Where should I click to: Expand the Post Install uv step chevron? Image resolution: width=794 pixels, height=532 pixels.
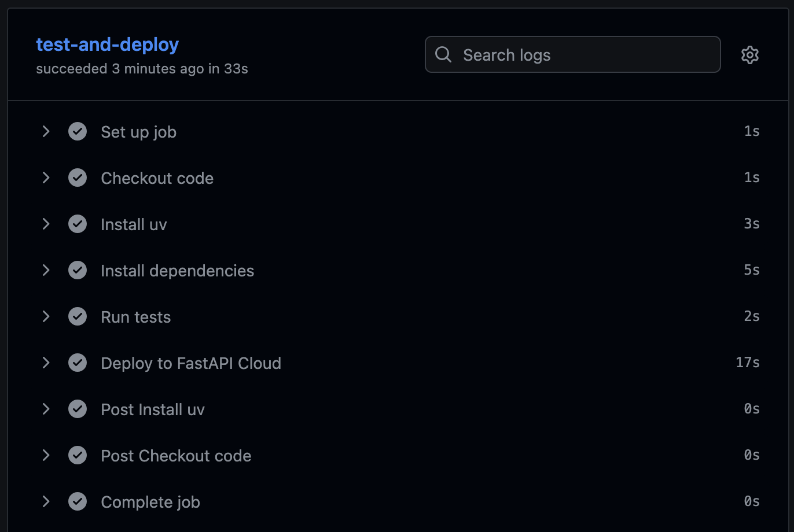point(46,409)
